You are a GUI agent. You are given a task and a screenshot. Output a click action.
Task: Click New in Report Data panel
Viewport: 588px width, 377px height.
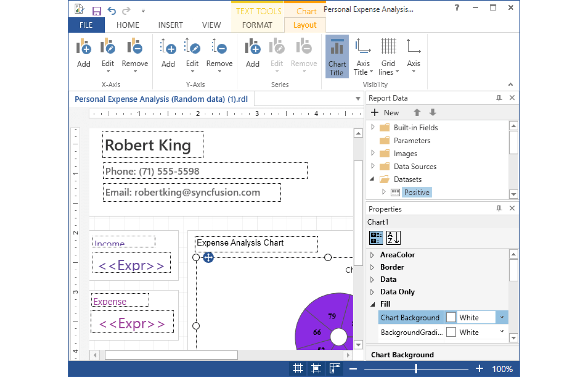[x=385, y=113]
